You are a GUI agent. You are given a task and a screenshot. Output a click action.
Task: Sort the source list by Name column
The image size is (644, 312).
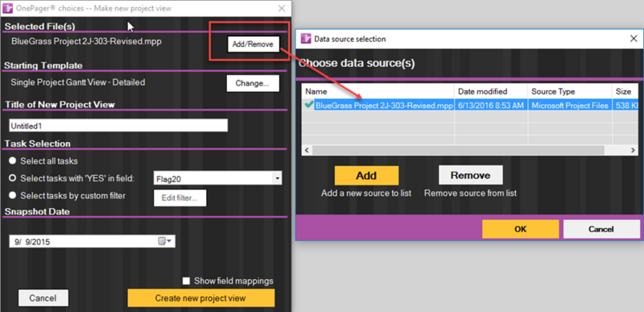(x=378, y=91)
